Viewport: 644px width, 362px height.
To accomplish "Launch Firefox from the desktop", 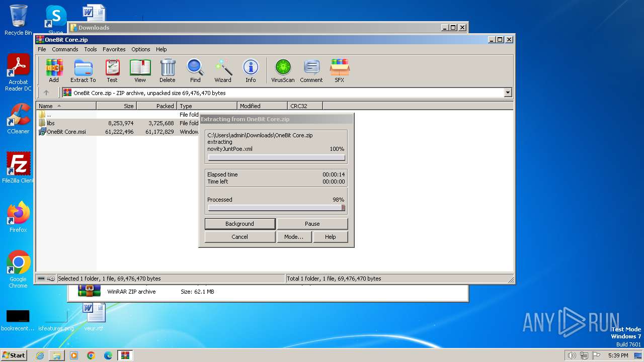I will point(18,217).
